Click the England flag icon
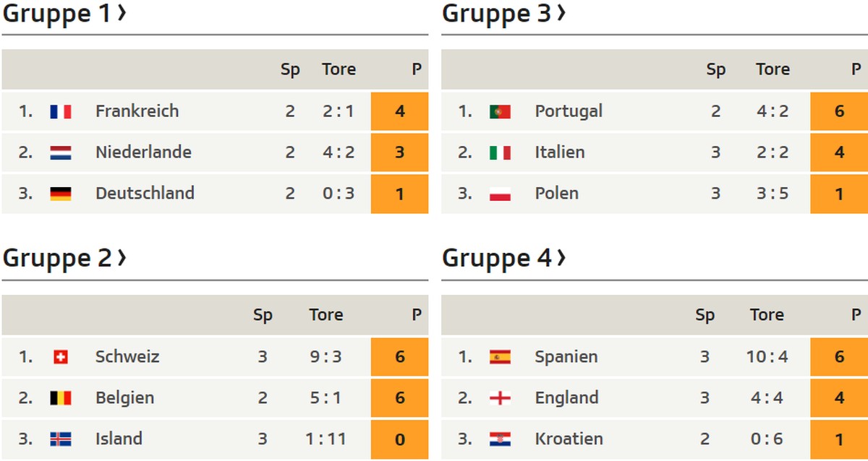The width and height of the screenshot is (868, 461). pos(500,398)
